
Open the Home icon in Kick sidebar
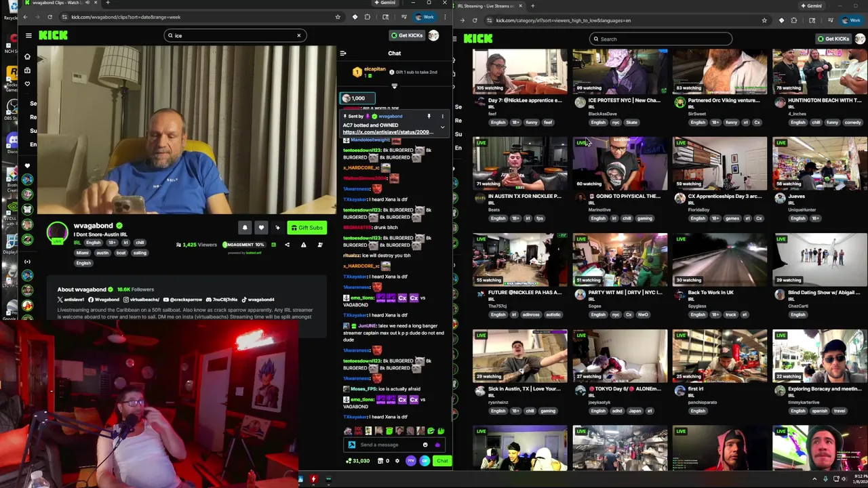pos(27,57)
